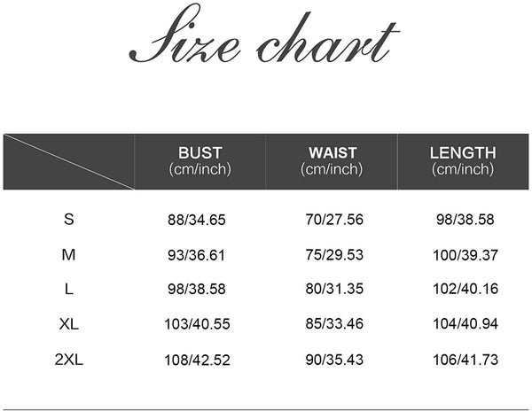Select waist value 85/33.46
The image size is (532, 411).
(334, 326)
